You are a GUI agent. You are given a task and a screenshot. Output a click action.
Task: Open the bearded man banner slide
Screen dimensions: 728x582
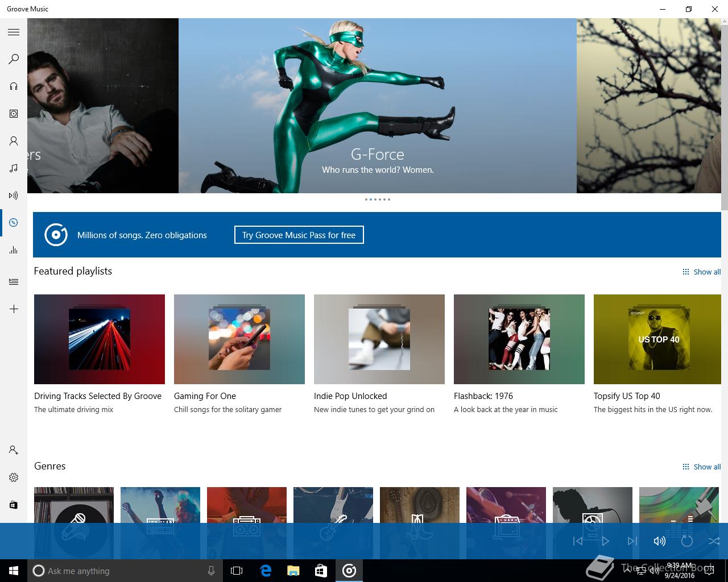[103, 106]
